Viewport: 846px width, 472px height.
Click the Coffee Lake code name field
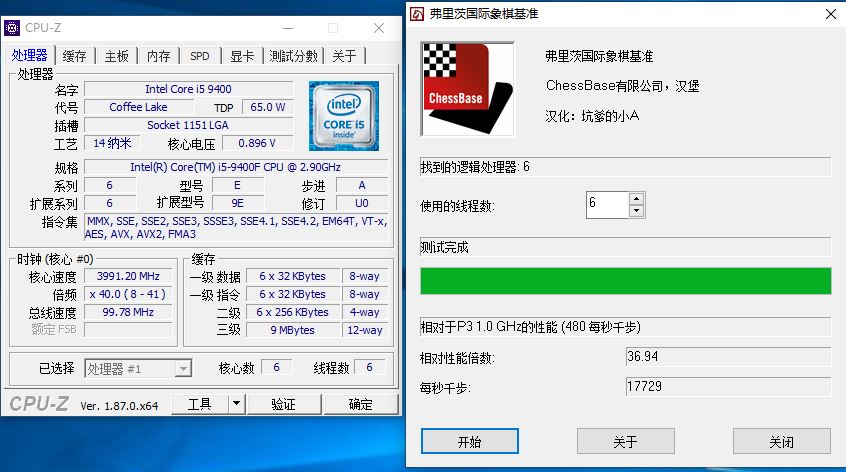(x=138, y=107)
